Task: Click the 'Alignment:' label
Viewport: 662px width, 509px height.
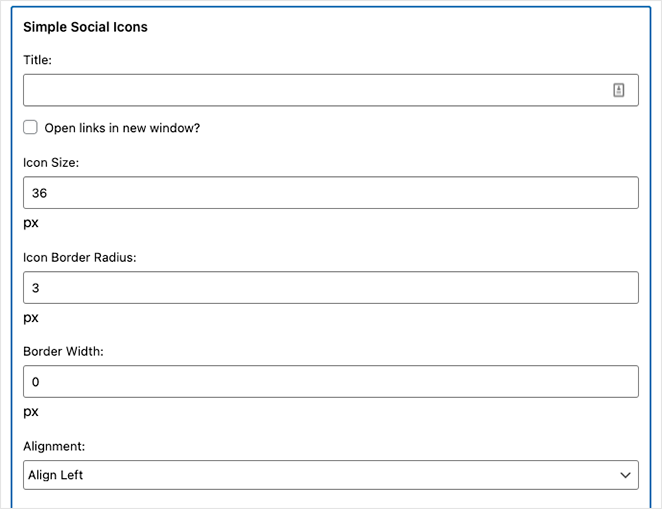Action: (54, 446)
